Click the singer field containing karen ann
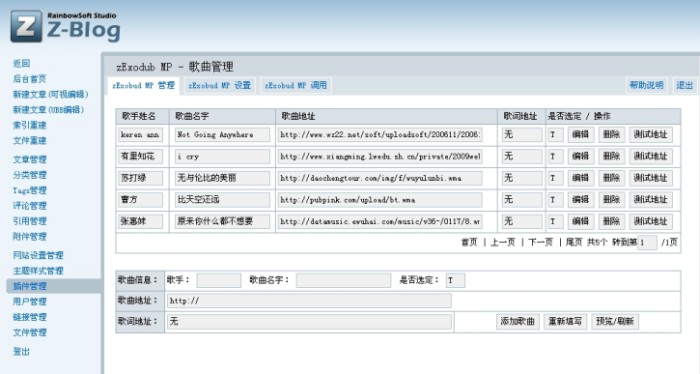Screen dimensions: 700x374 click(140, 135)
